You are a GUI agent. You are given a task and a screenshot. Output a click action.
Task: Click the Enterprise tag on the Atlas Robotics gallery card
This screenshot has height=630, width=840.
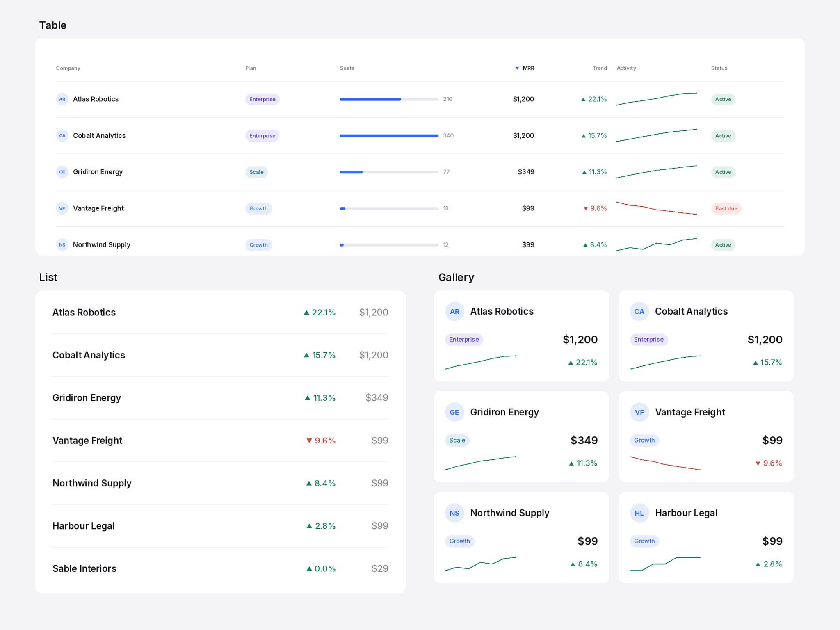pyautogui.click(x=464, y=340)
